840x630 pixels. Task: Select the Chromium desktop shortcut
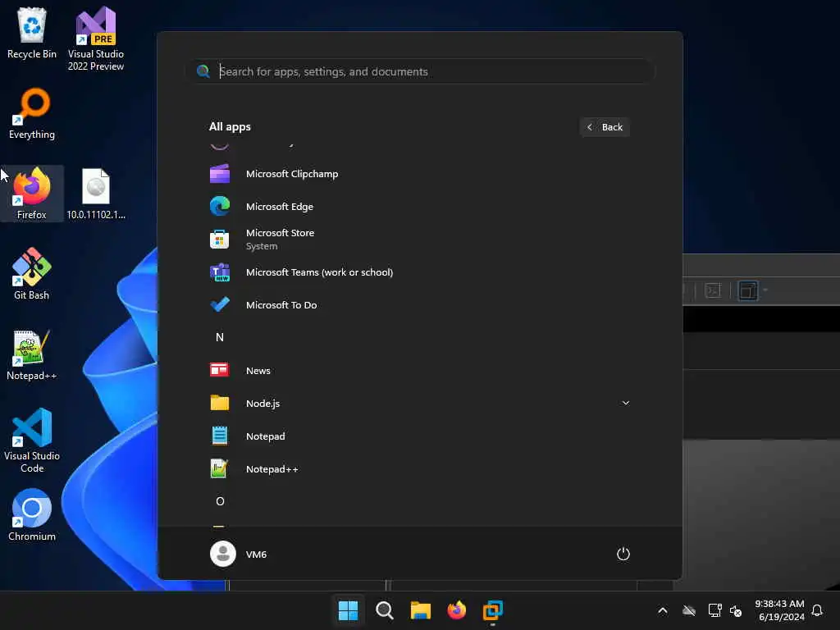point(32,515)
